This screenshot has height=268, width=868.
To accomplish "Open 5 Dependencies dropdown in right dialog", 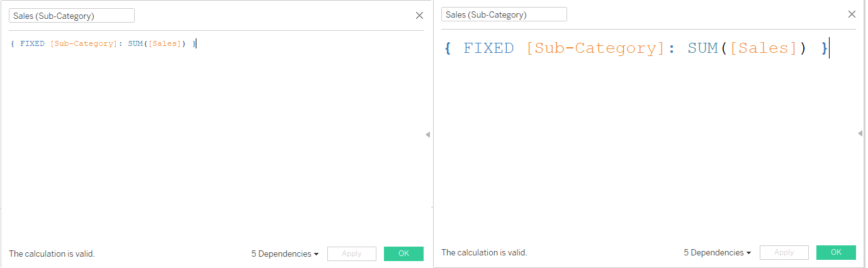I will tap(718, 252).
